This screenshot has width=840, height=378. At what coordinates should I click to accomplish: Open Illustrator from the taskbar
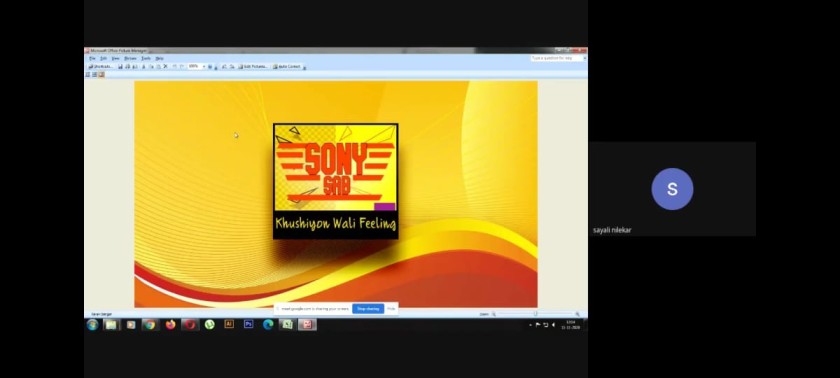(x=229, y=324)
